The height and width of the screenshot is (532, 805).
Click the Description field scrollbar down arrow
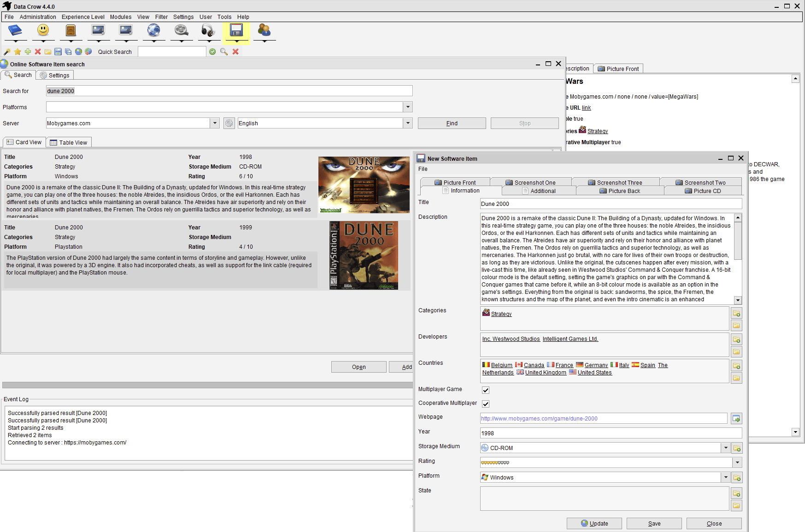(x=738, y=300)
